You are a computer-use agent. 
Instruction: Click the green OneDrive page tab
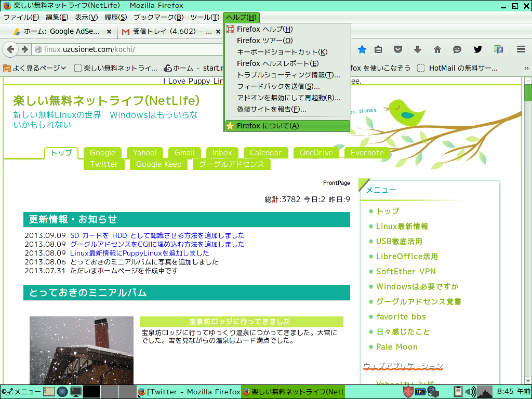pyautogui.click(x=316, y=153)
